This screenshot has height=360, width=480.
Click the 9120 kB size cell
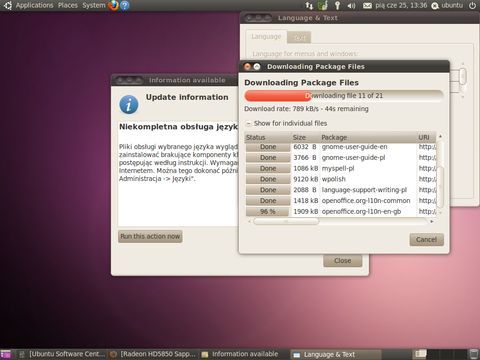pos(305,179)
